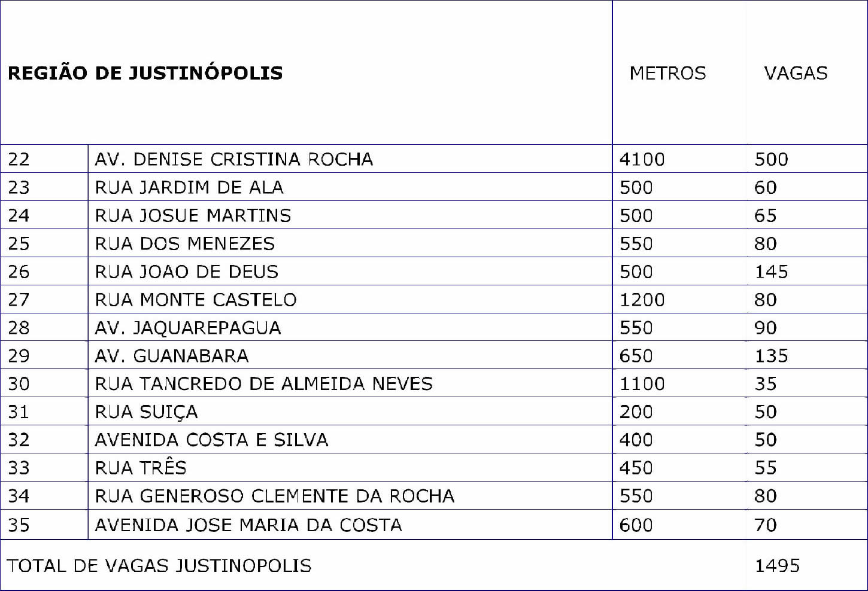Select the RUA JOAO DE DEUS cell

pos(187,272)
